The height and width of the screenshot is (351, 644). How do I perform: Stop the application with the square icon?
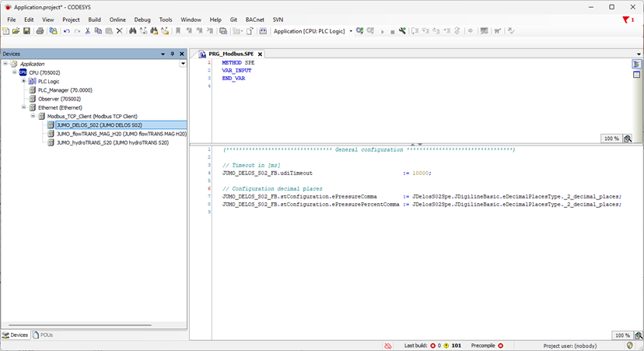tap(392, 31)
